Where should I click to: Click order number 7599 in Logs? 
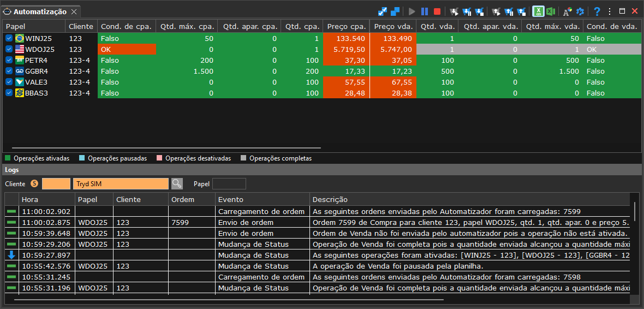pos(192,222)
